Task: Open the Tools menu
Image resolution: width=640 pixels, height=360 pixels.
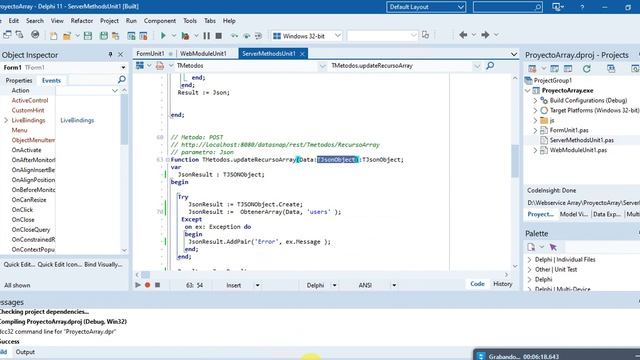Action: [190, 21]
